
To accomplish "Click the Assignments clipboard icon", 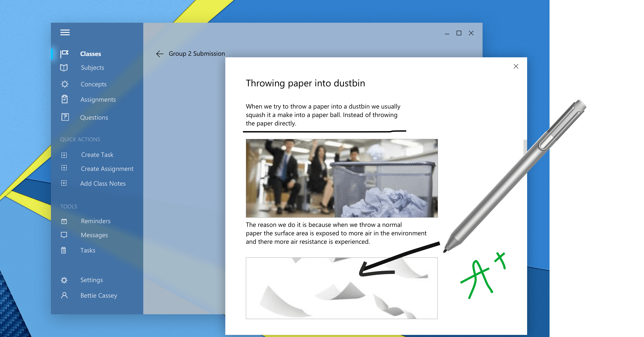I will [x=65, y=99].
